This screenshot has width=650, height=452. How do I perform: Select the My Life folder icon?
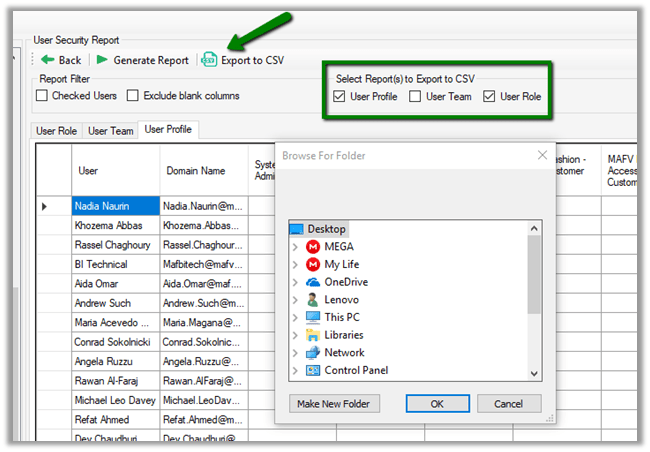313,264
